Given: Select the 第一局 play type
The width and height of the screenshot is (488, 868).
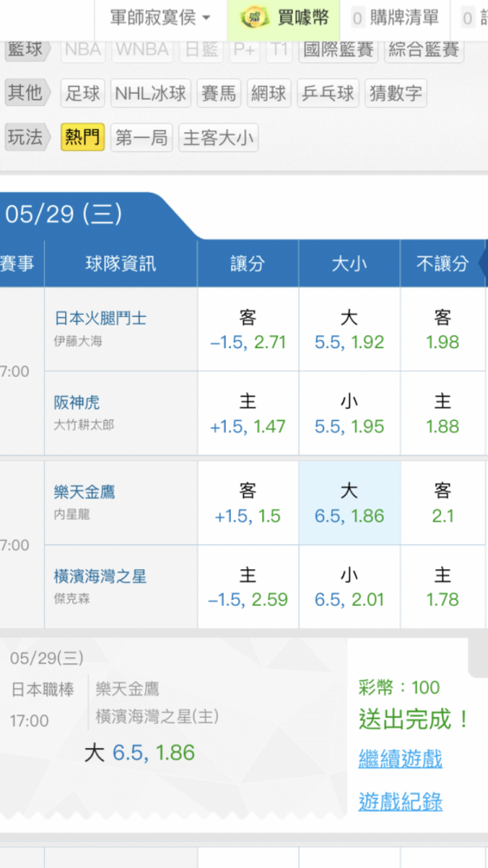Looking at the screenshot, I should [142, 137].
